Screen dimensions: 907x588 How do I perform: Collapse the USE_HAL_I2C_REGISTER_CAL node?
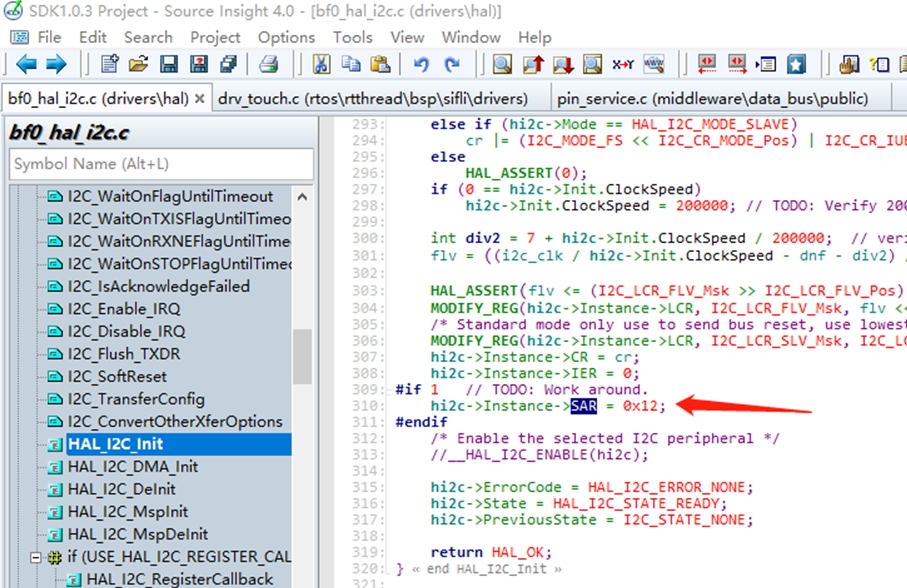tap(36, 557)
